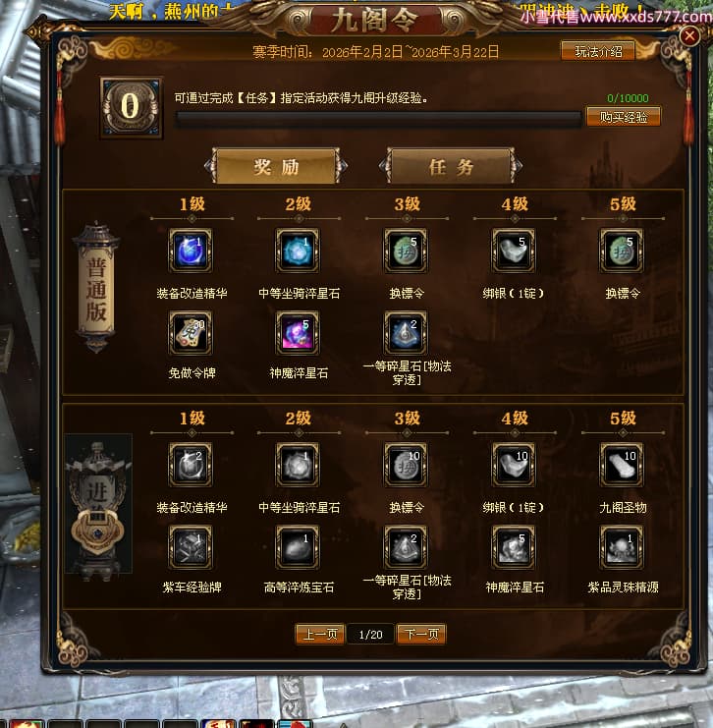The image size is (713, 728).
Task: Select the 换镖令 icon under 普通版 5级
Action: 622,251
